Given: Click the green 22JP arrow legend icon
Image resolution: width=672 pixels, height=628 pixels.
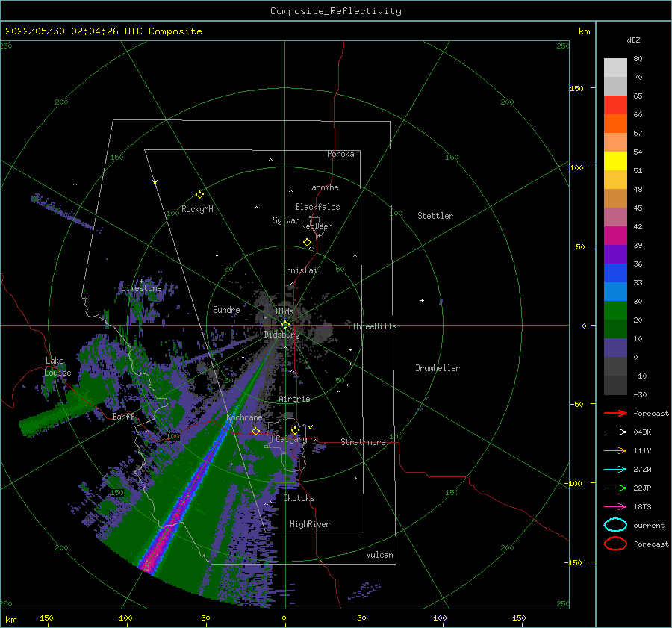Looking at the screenshot, I should click(x=615, y=488).
